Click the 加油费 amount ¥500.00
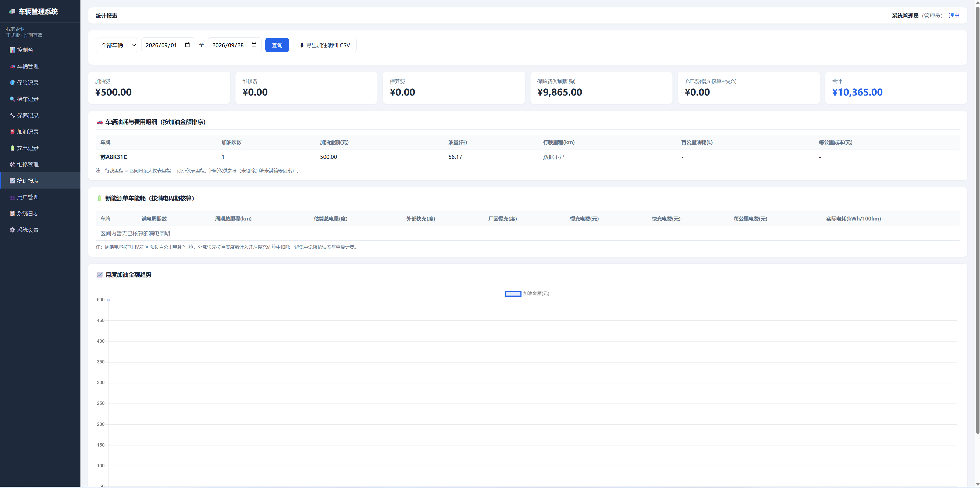 [113, 92]
